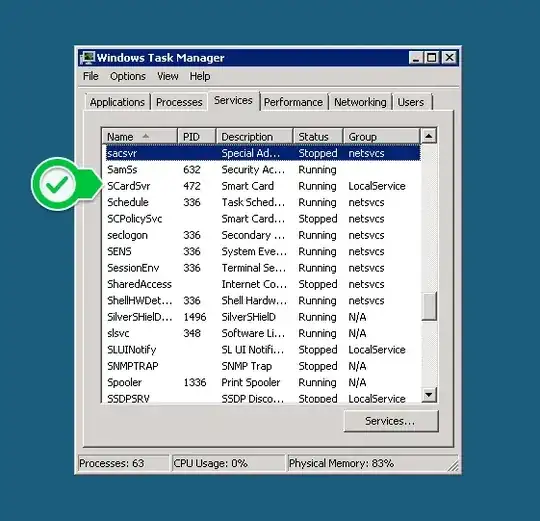Close the Windows Task Manager window
The image size is (540, 521).
pyautogui.click(x=449, y=58)
